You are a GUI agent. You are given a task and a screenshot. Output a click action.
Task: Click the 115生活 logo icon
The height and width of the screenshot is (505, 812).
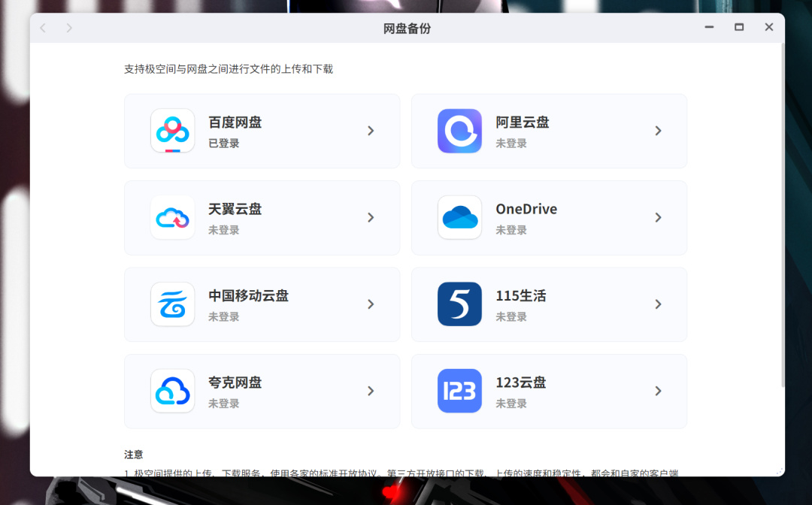coord(459,304)
